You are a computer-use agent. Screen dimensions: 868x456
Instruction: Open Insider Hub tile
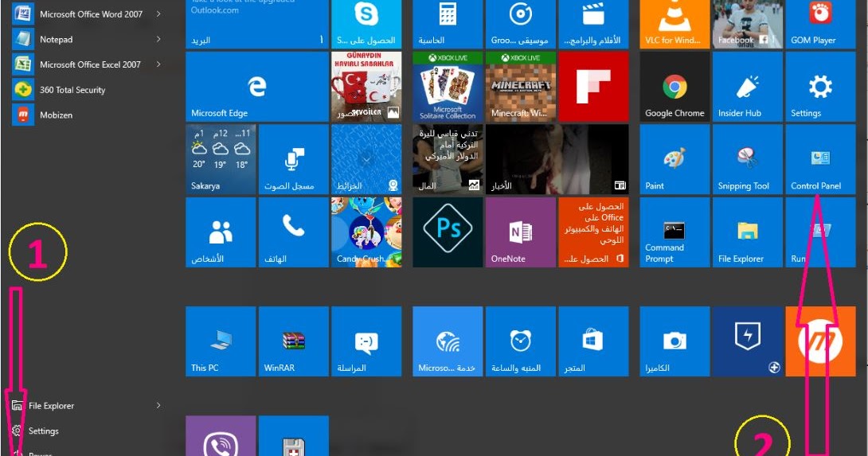pos(748,87)
